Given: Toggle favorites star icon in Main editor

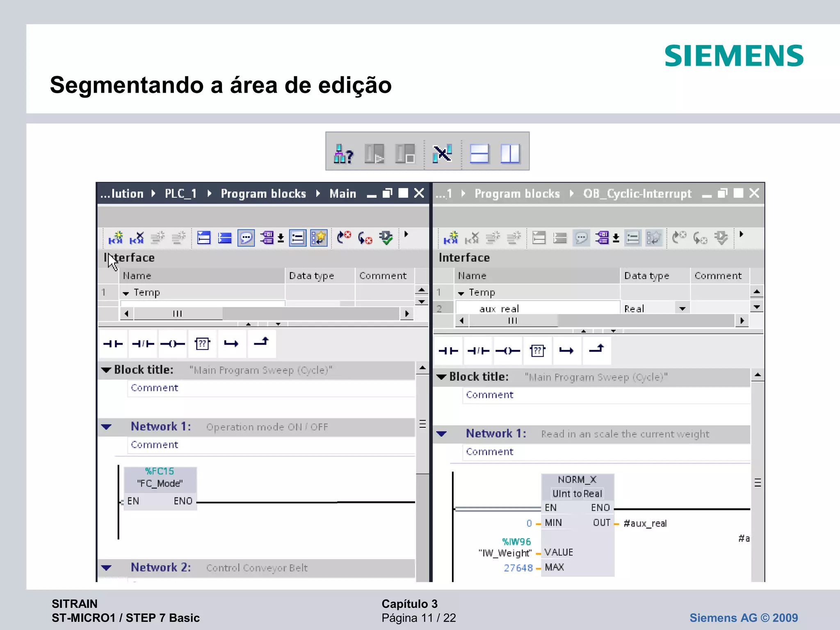Looking at the screenshot, I should point(319,238).
